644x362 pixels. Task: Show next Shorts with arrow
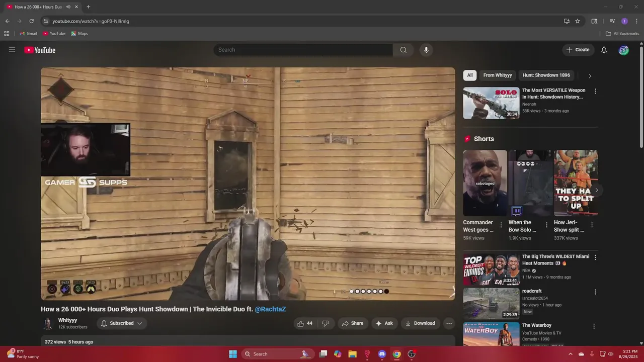(x=596, y=190)
